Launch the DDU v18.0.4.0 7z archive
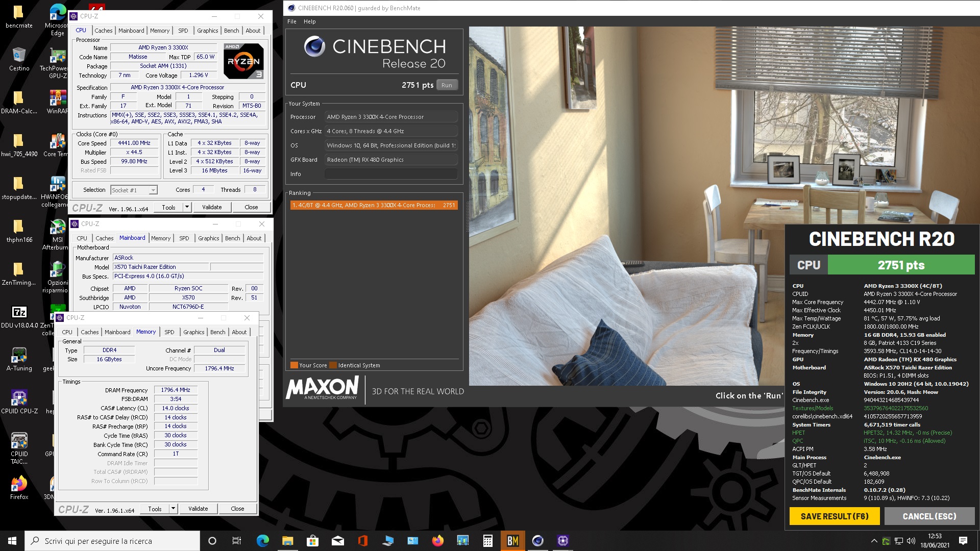This screenshot has height=551, width=980. [x=18, y=316]
